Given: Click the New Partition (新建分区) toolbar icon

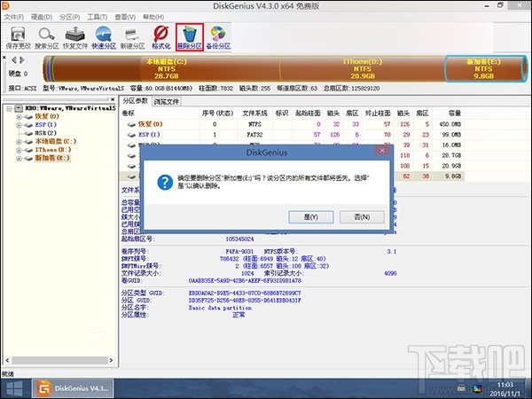Looking at the screenshot, I should point(132,37).
